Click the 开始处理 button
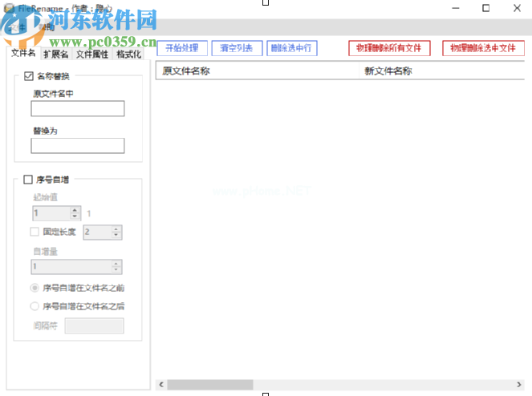Viewport: 532px width, 396px height. (181, 48)
